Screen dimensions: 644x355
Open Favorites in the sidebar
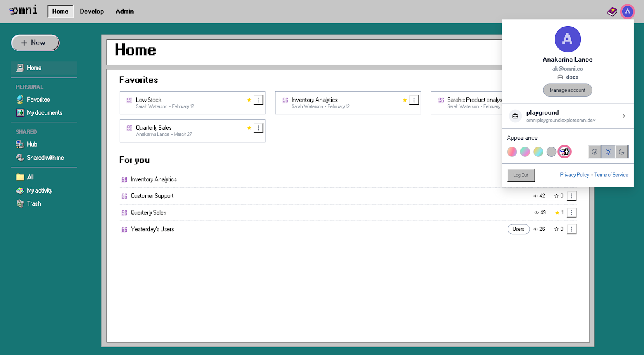pyautogui.click(x=38, y=100)
